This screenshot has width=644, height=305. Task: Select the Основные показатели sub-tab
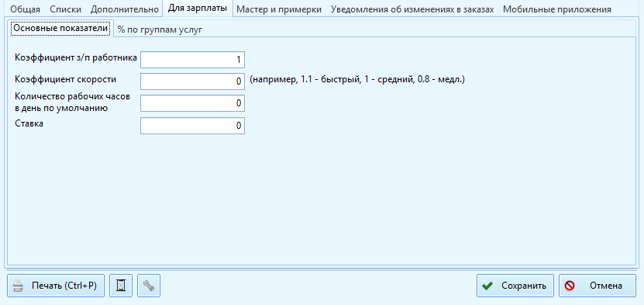click(60, 29)
